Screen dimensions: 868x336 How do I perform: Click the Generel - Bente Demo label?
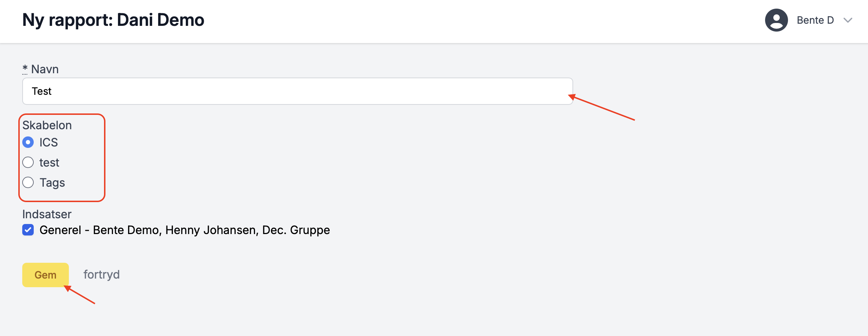tap(185, 230)
